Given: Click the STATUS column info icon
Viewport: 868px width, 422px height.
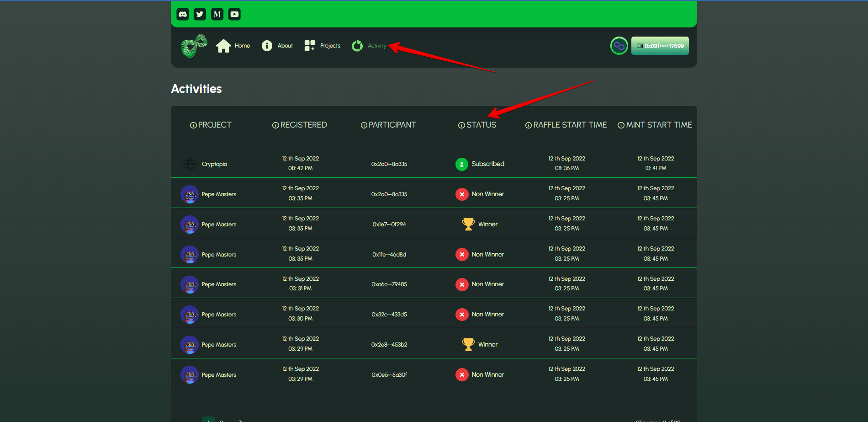Looking at the screenshot, I should pos(461,125).
